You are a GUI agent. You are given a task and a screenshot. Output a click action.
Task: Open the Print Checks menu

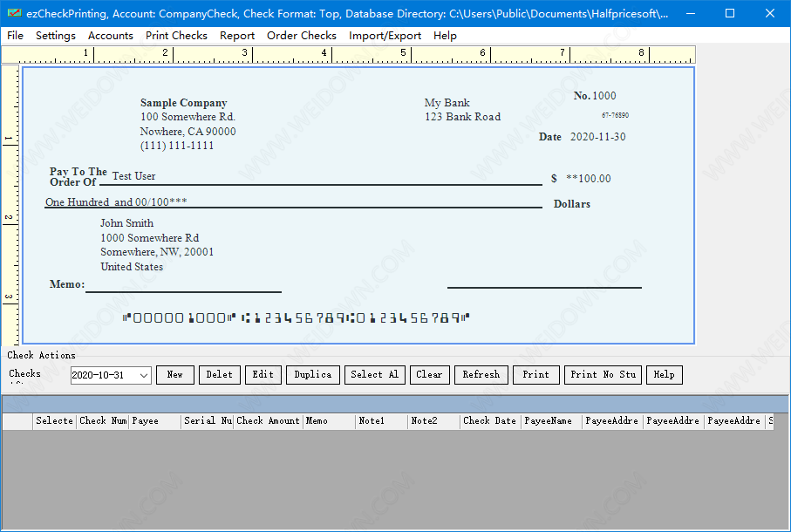point(176,35)
